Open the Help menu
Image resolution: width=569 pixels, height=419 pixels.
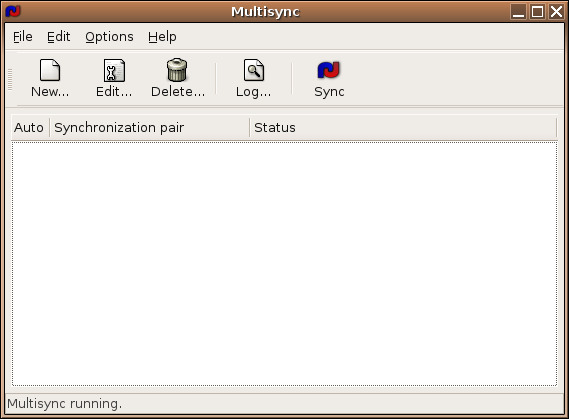(x=162, y=37)
